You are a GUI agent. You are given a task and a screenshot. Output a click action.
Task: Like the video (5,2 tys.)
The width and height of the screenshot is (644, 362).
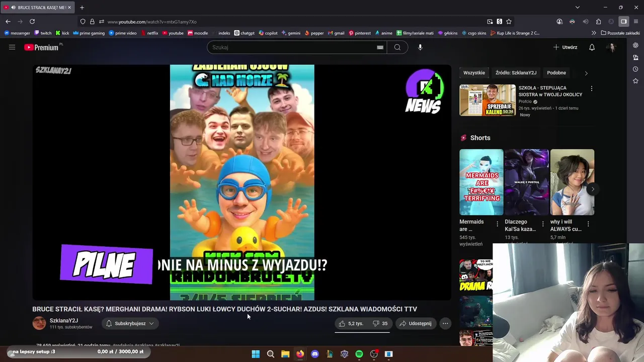(351, 323)
